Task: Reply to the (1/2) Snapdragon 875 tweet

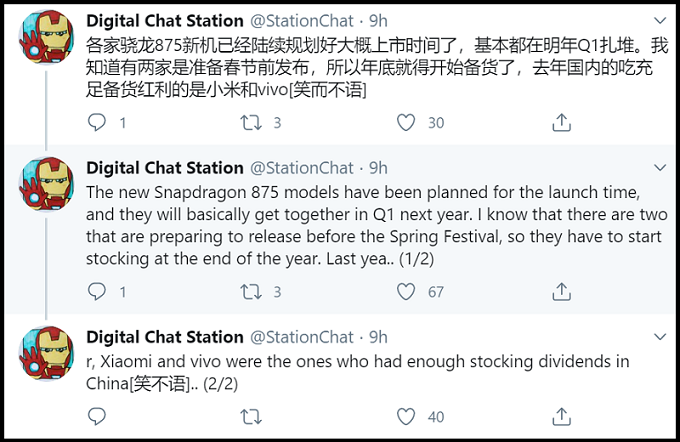Action: (97, 291)
